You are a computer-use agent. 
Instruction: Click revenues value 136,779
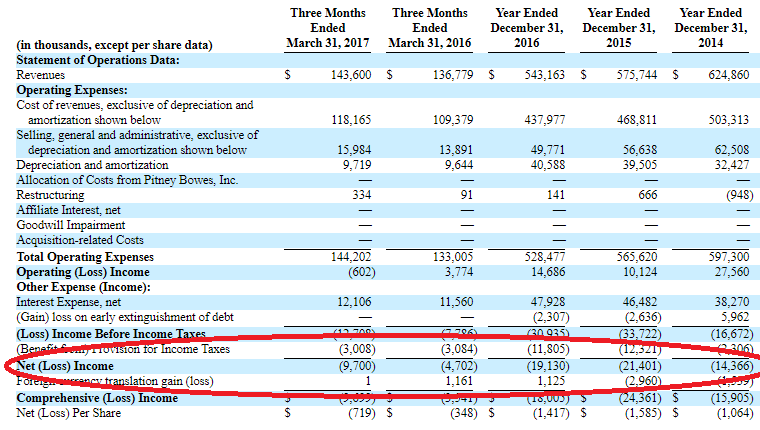pyautogui.click(x=453, y=75)
